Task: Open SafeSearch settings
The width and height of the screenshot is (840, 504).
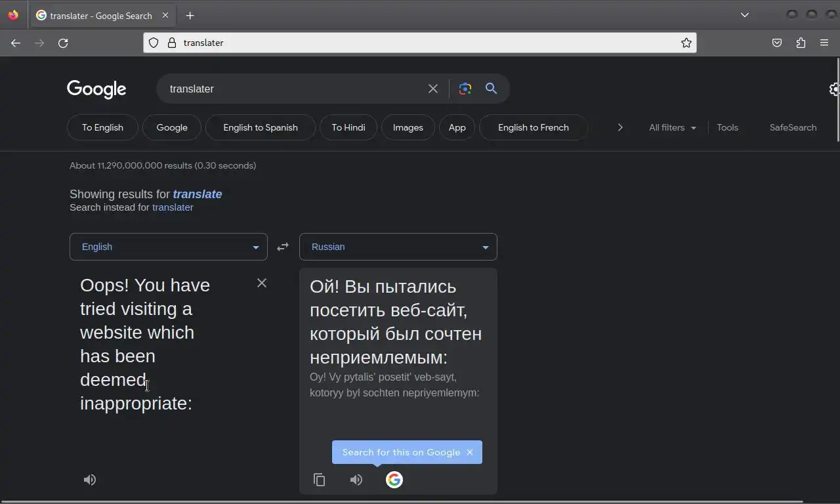Action: pyautogui.click(x=793, y=127)
